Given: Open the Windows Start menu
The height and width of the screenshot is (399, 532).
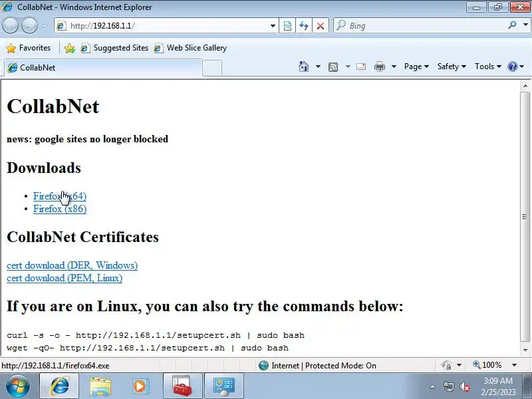Looking at the screenshot, I should 17,386.
